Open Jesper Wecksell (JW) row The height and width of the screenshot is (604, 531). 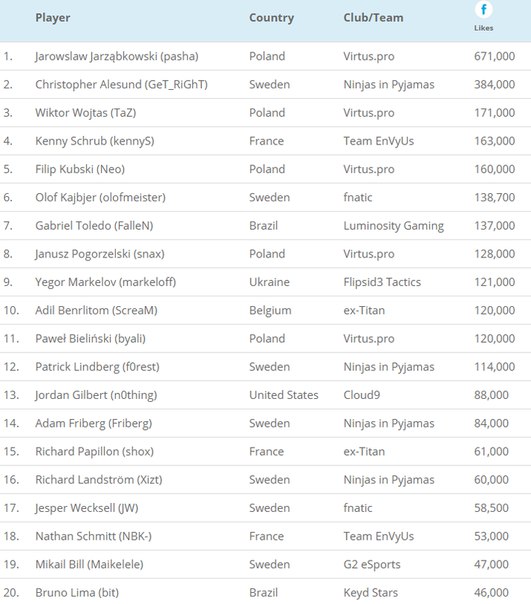pos(266,508)
